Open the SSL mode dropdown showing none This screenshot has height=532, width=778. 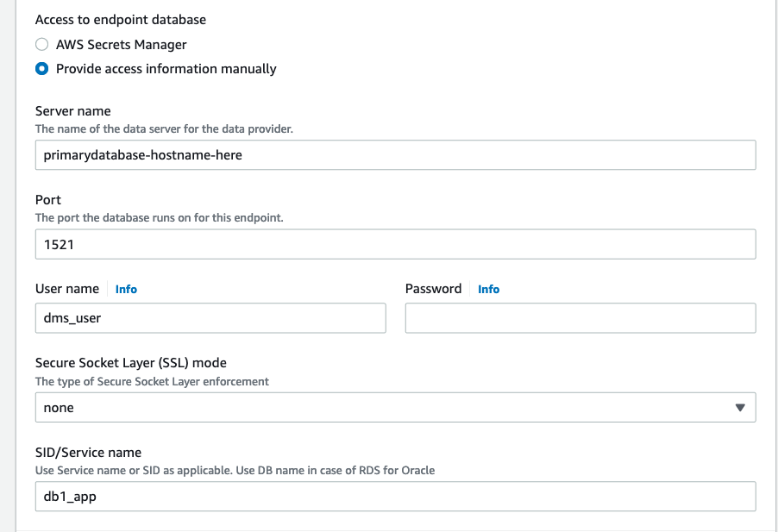tap(395, 408)
